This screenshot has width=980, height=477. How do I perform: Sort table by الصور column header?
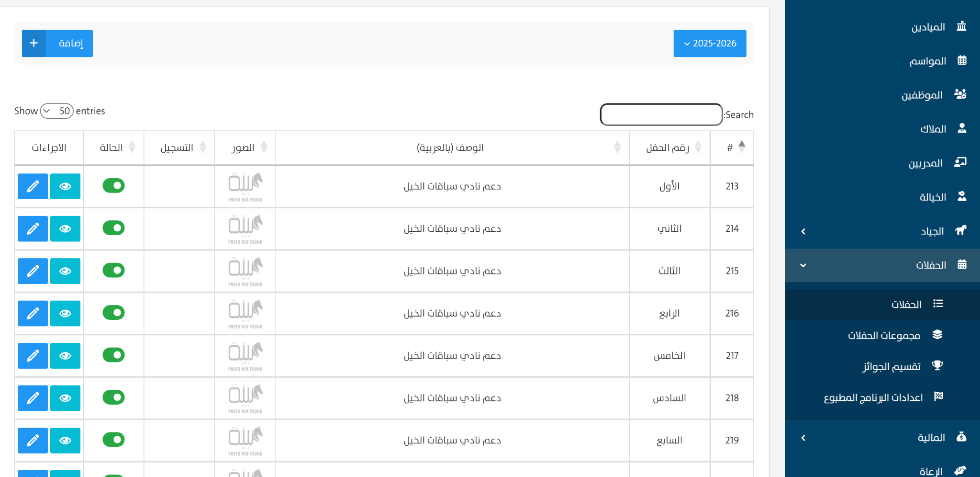[x=245, y=148]
